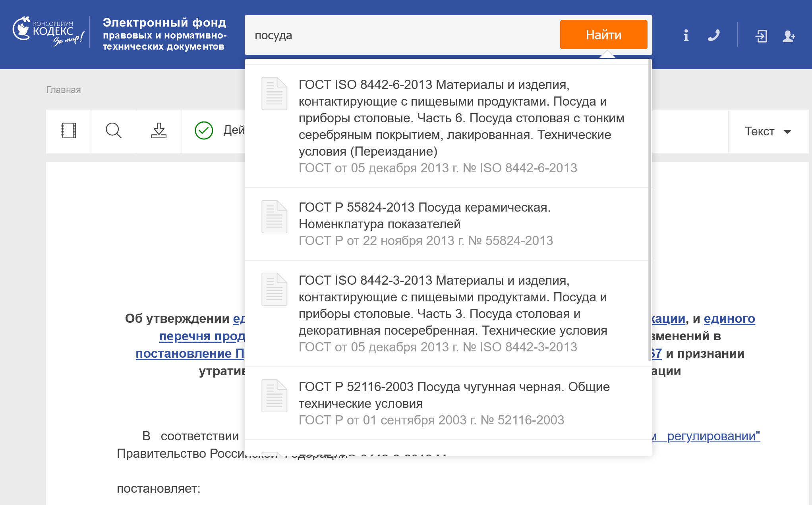Screen dimensions: 812x505
Task: Click document icon beside ГОСТ Р 55824-2013
Action: click(274, 217)
